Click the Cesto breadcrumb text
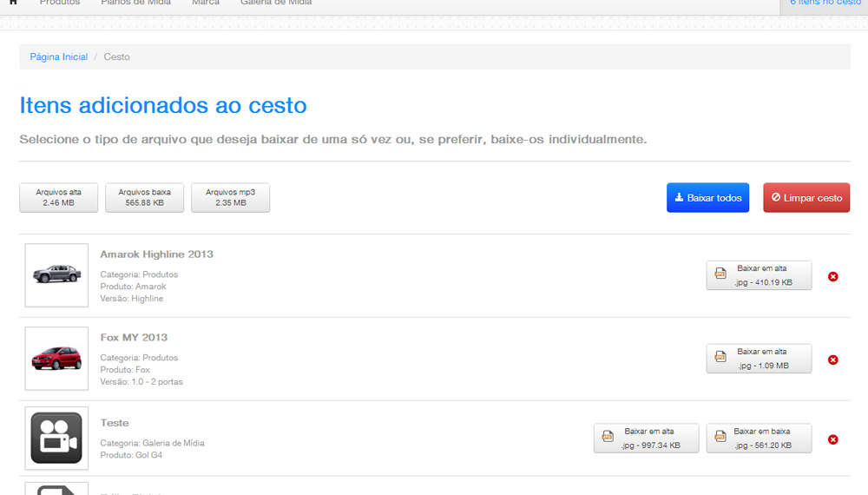 117,57
